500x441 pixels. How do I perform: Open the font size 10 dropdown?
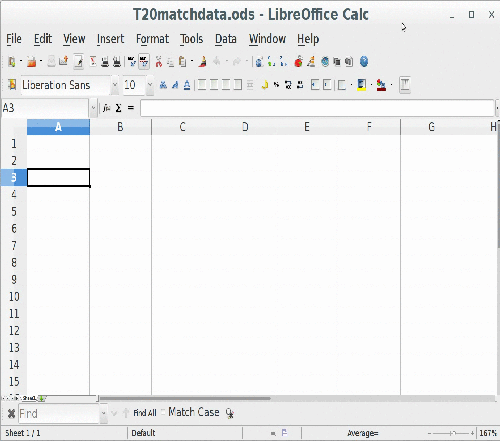coord(150,85)
